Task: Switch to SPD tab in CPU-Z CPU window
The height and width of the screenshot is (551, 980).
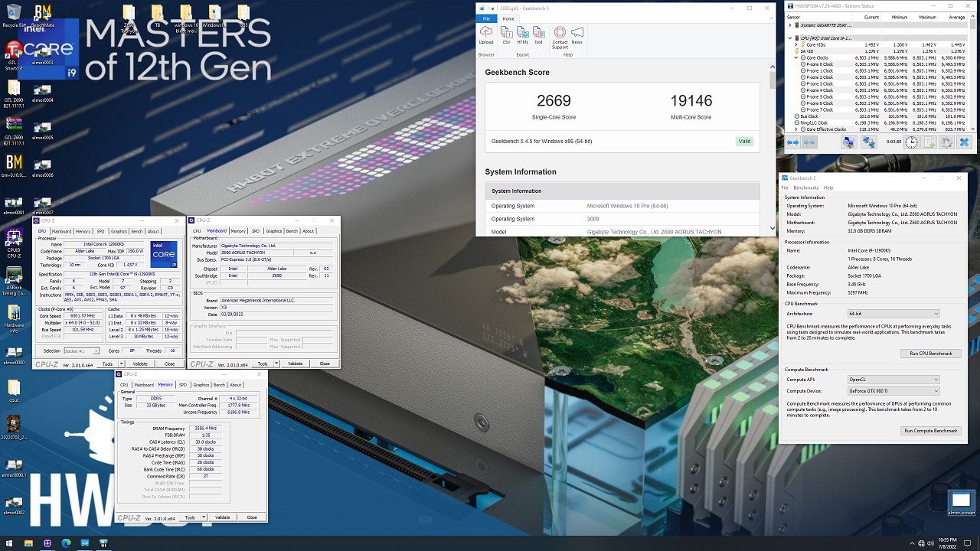Action: 100,231
